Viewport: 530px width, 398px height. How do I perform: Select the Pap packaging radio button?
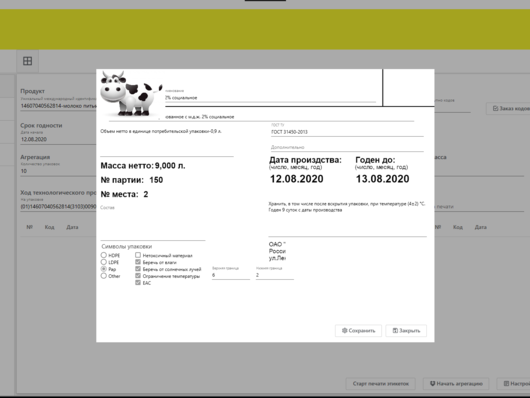(x=104, y=269)
